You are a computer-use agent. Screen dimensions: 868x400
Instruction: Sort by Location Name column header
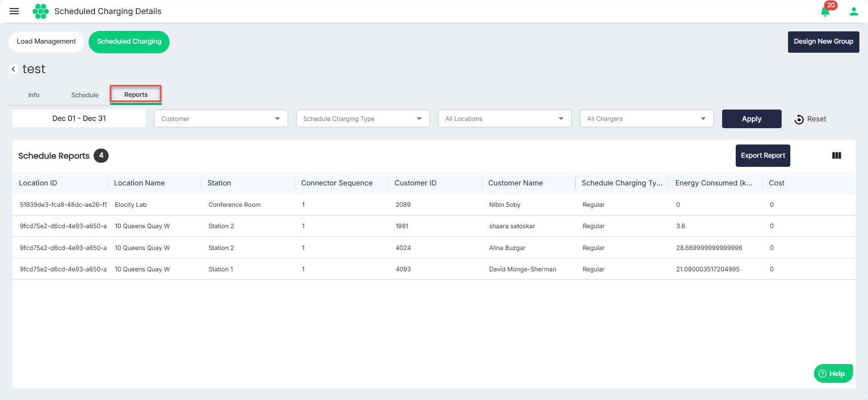coord(140,183)
